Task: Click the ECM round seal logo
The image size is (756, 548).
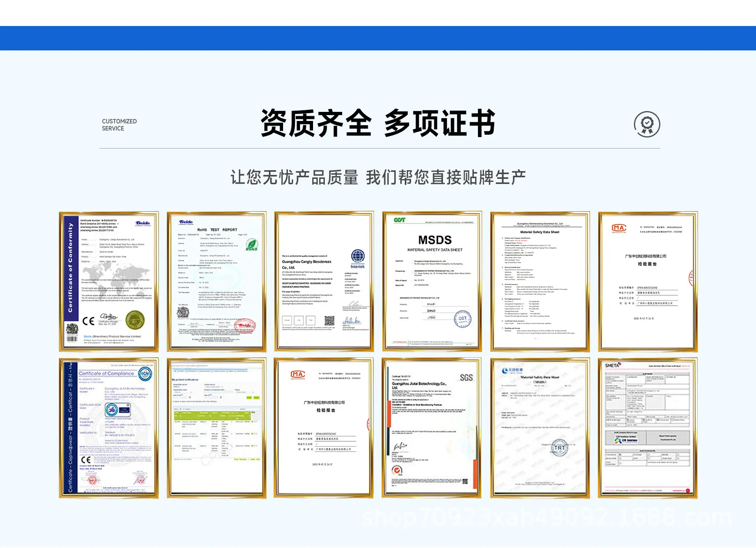Action: tap(145, 374)
